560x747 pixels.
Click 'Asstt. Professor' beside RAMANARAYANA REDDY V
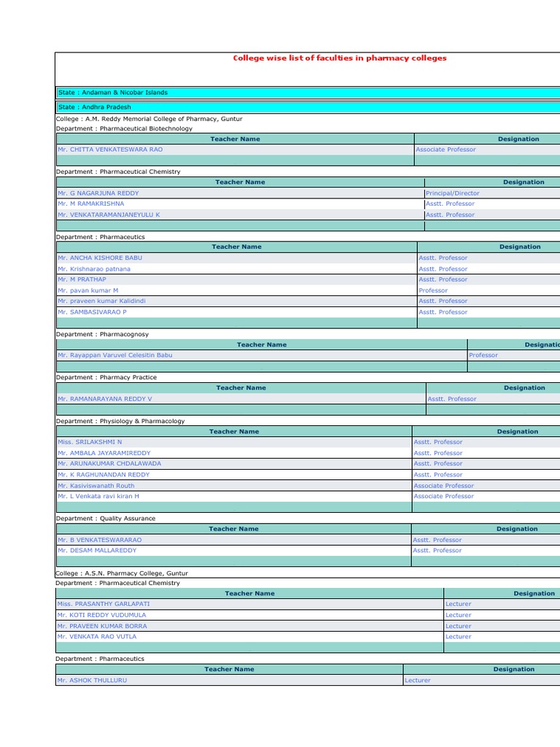[452, 399]
